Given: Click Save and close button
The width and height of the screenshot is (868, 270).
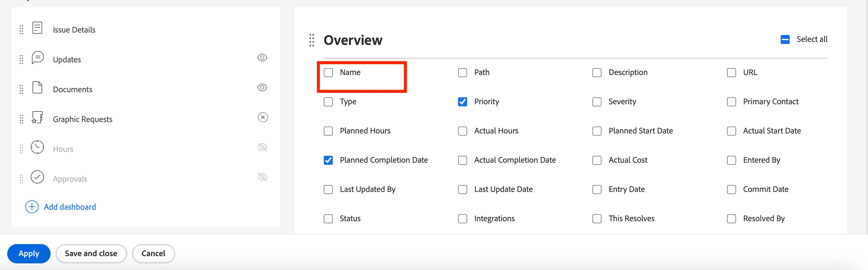Looking at the screenshot, I should pyautogui.click(x=91, y=253).
